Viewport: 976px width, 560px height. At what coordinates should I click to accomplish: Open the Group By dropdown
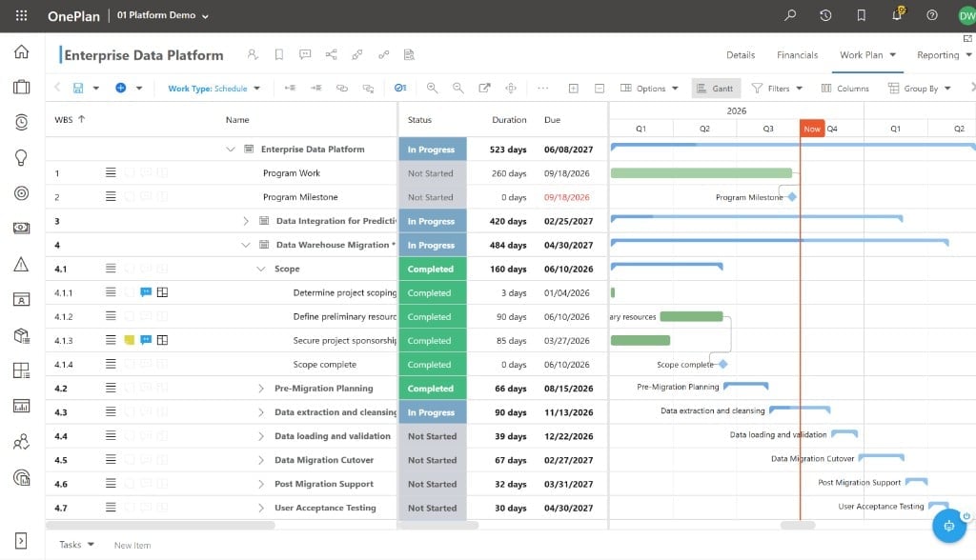pyautogui.click(x=920, y=89)
